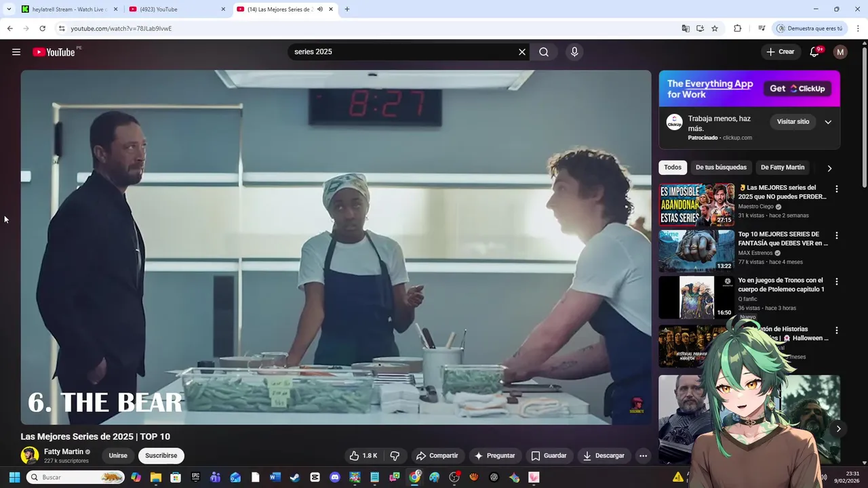
Task: Click the ClickUp Everything App banner
Action: [x=749, y=89]
